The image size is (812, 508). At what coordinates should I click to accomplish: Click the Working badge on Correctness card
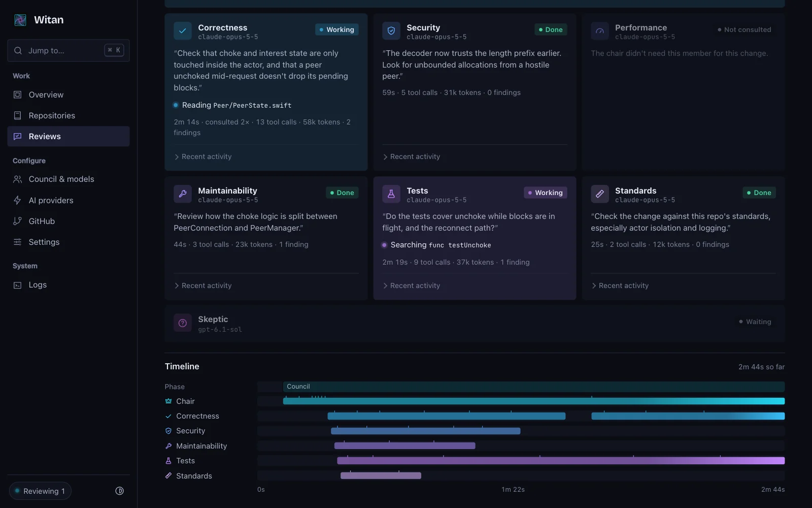point(336,29)
